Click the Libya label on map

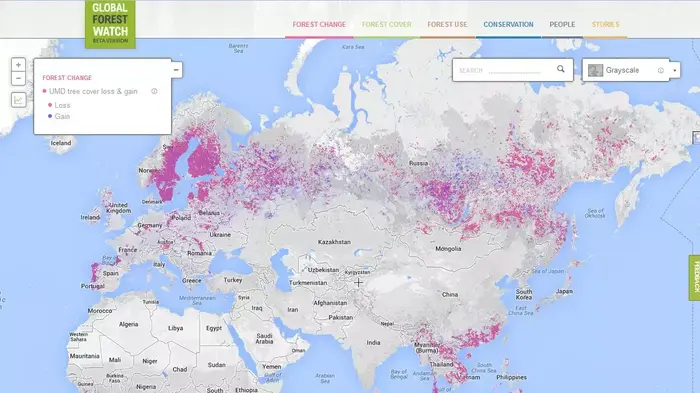[175, 328]
